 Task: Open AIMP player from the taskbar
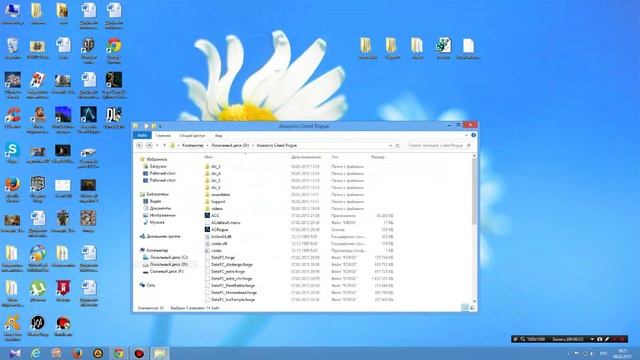tap(98, 353)
